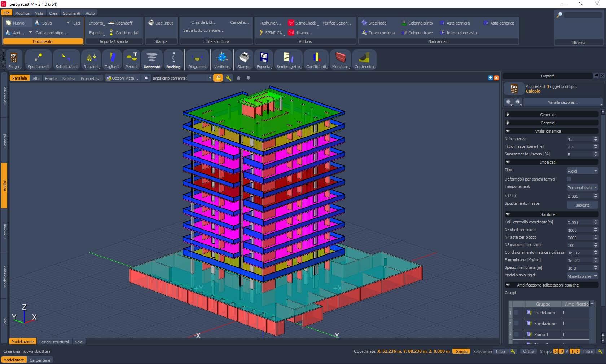Check the Predefinito group checkbox
This screenshot has width=606, height=364.
pos(516,313)
